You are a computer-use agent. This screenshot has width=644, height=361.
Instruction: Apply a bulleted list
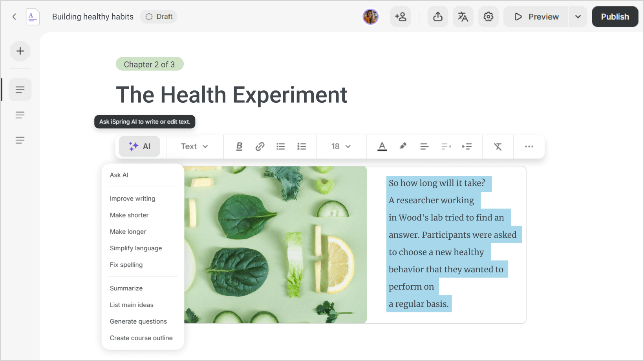[x=280, y=146]
